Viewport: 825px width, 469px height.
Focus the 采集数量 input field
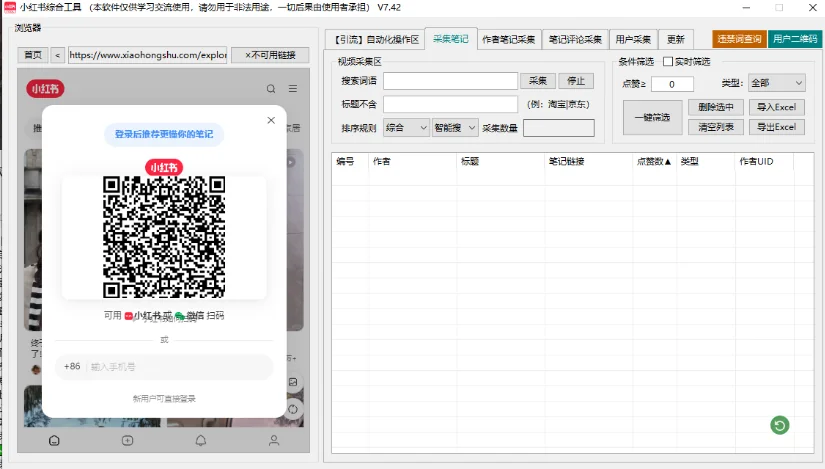pyautogui.click(x=559, y=127)
